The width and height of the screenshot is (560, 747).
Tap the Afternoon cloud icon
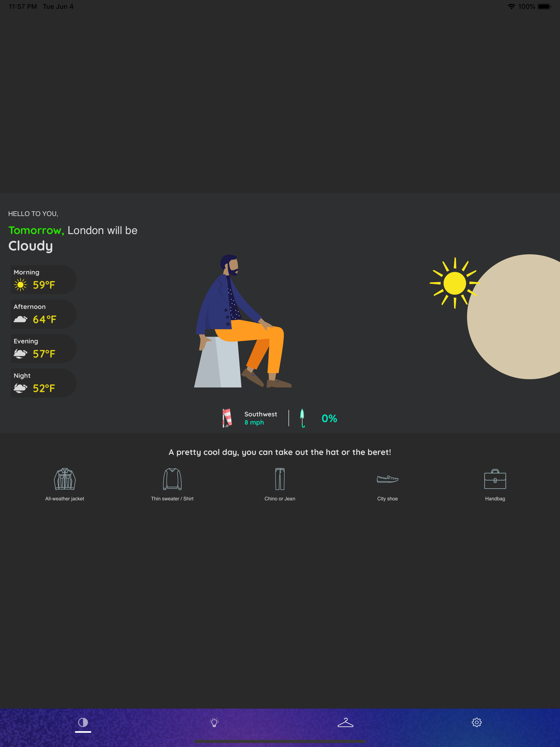[x=20, y=319]
